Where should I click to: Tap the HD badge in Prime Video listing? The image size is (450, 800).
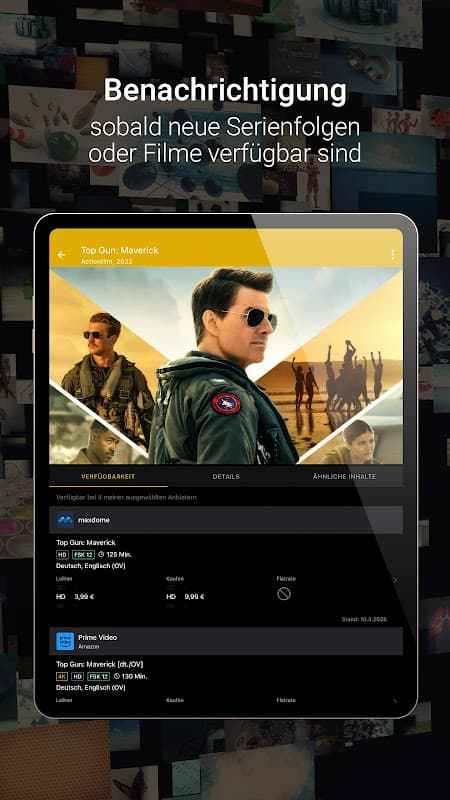tap(78, 677)
